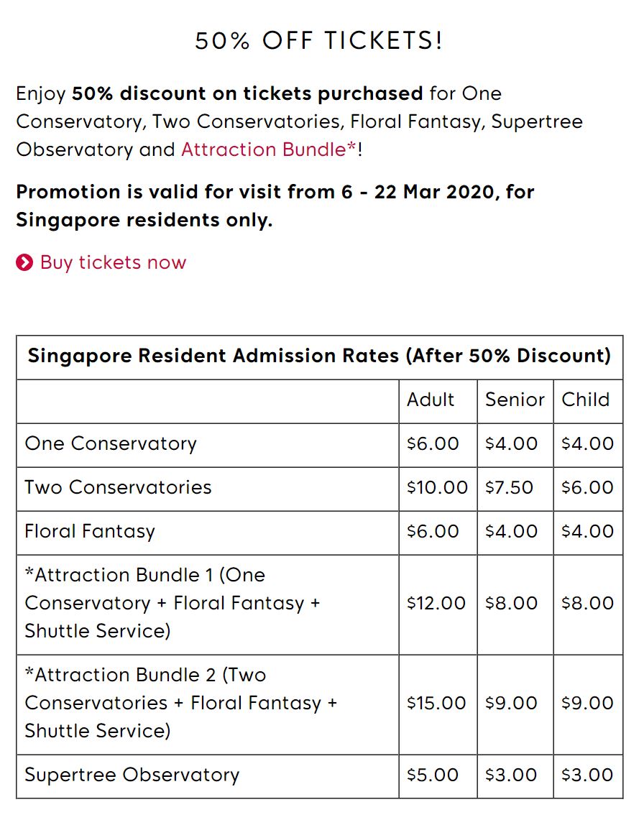The width and height of the screenshot is (644, 820).
Task: Click the $5.00 Supertree Adult price
Action: coord(433,775)
